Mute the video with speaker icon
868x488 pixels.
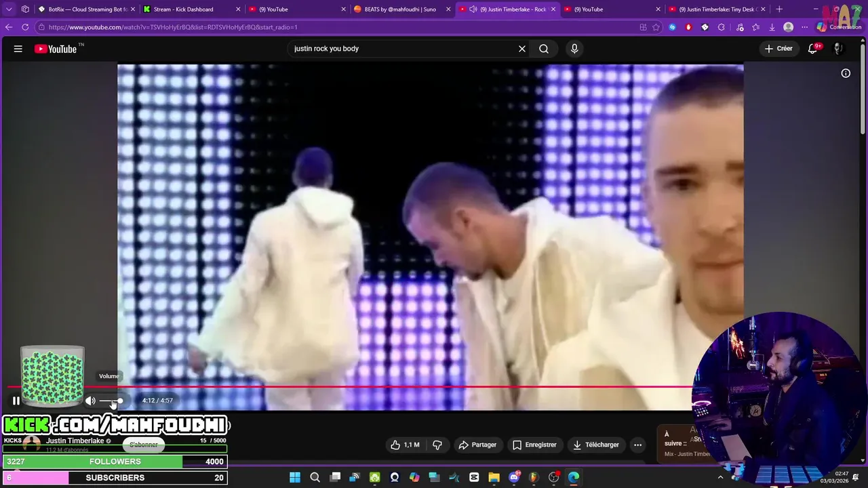[x=90, y=401]
